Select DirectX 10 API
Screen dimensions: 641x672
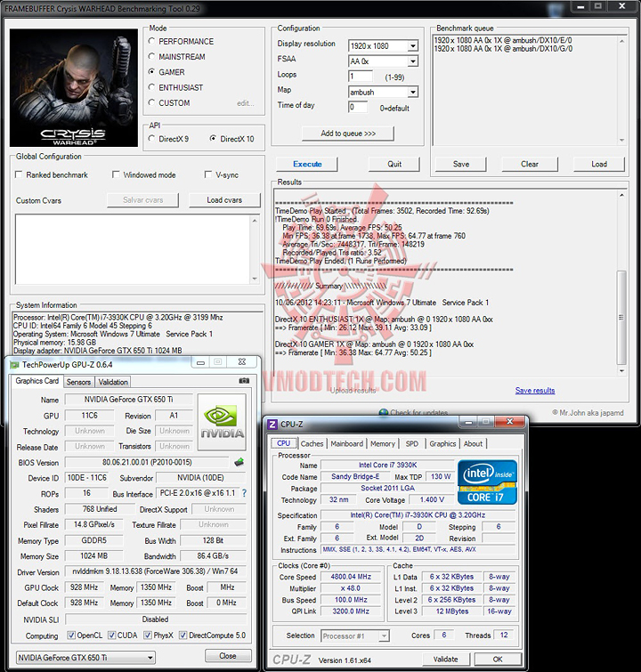pos(213,139)
